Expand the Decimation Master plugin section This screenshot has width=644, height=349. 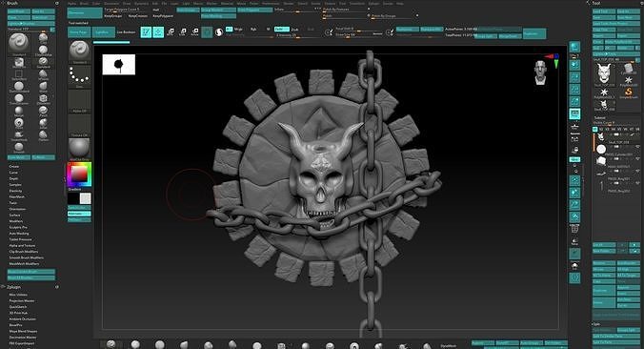click(23, 337)
